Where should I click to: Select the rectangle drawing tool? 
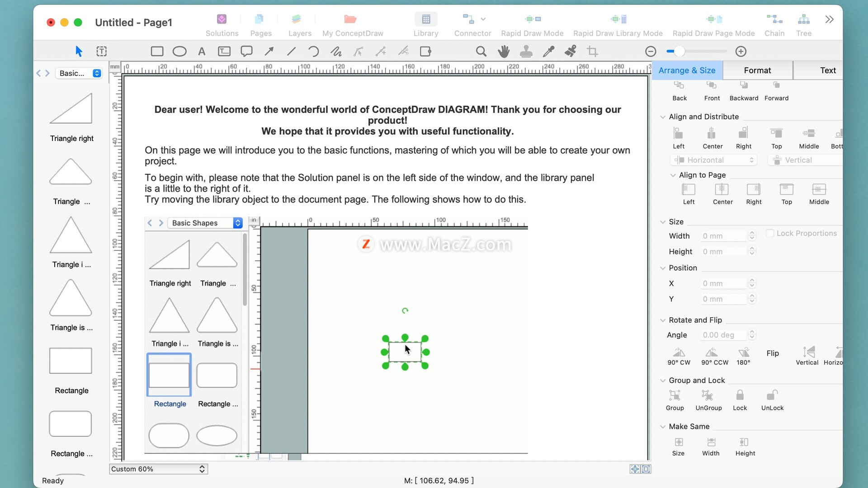(157, 52)
